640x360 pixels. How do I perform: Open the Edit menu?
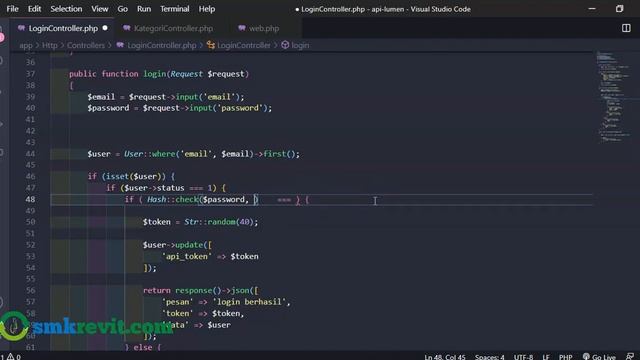pyautogui.click(x=34, y=9)
